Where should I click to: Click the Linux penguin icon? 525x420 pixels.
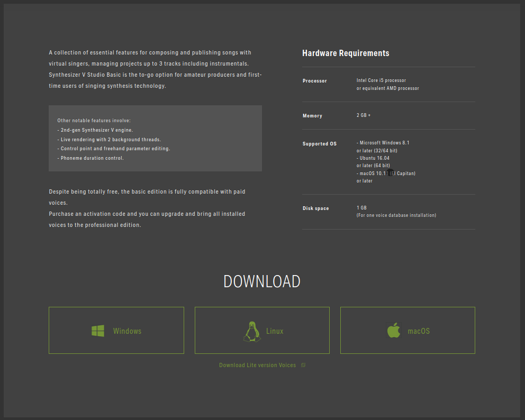click(x=252, y=332)
